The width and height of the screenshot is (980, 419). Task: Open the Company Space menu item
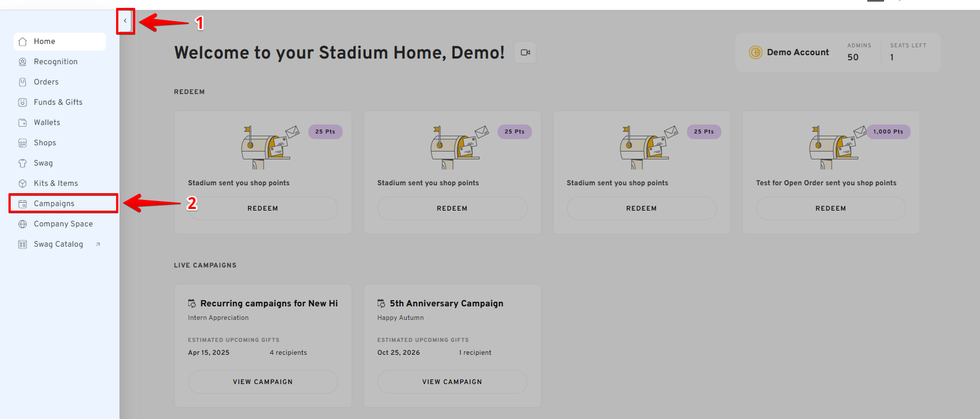[x=63, y=224]
